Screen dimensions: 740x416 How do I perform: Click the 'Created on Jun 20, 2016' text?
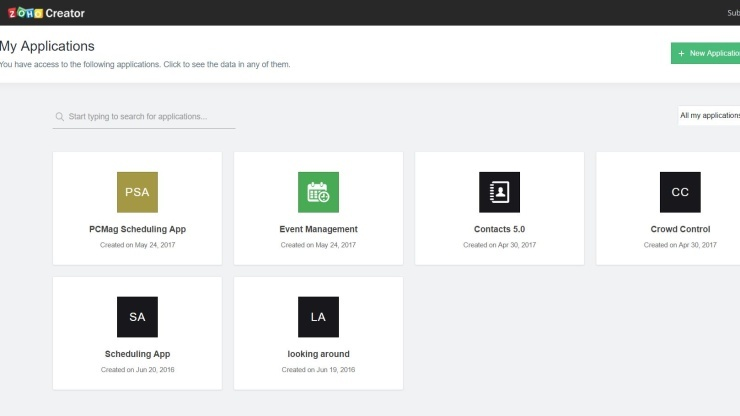coord(137,370)
